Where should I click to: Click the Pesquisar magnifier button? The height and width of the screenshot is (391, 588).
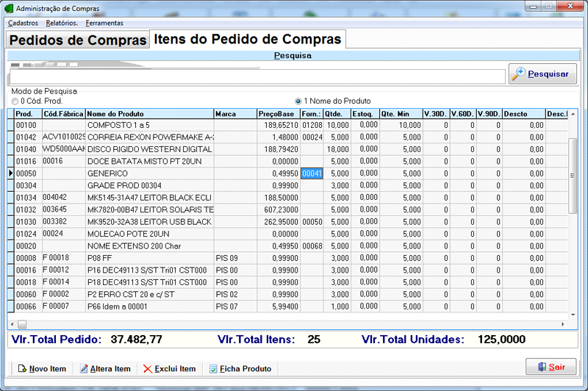click(x=542, y=74)
